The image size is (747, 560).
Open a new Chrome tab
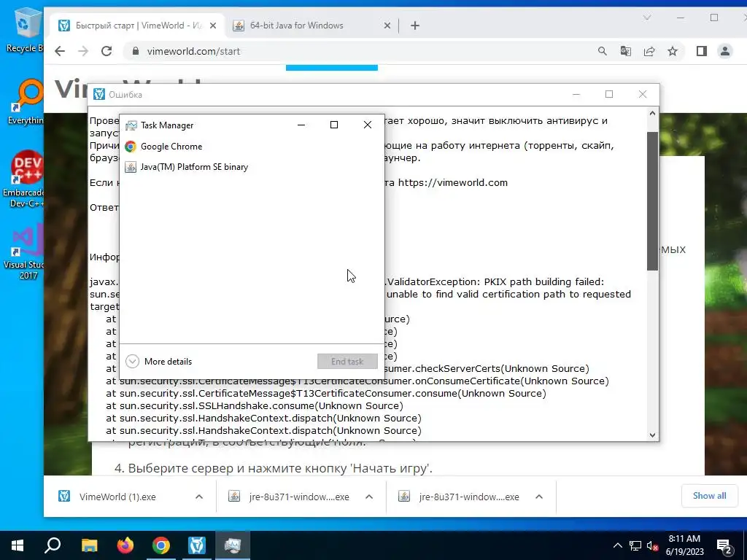(x=415, y=26)
